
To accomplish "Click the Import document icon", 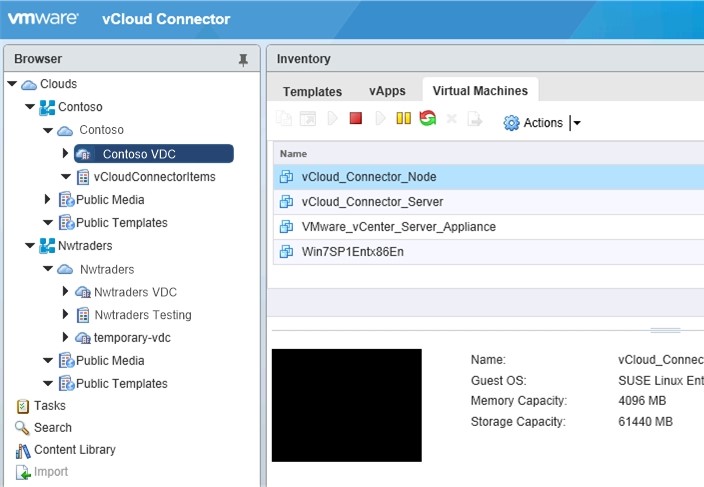I will click(x=23, y=472).
